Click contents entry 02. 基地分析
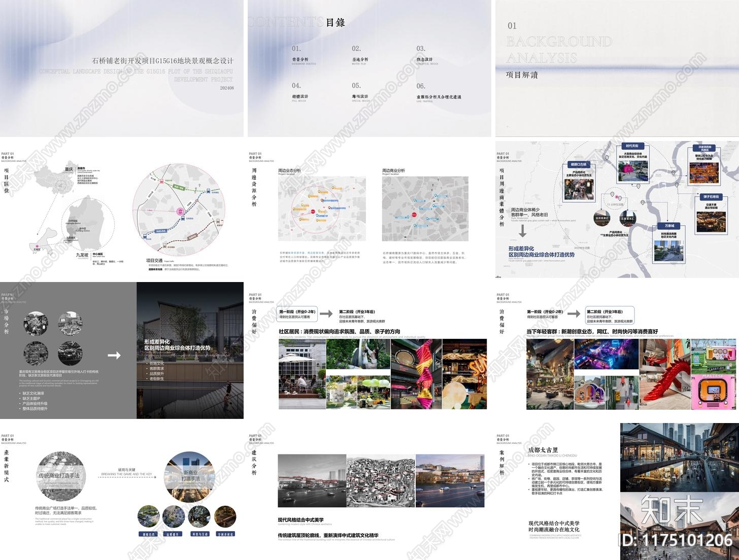 360,55
